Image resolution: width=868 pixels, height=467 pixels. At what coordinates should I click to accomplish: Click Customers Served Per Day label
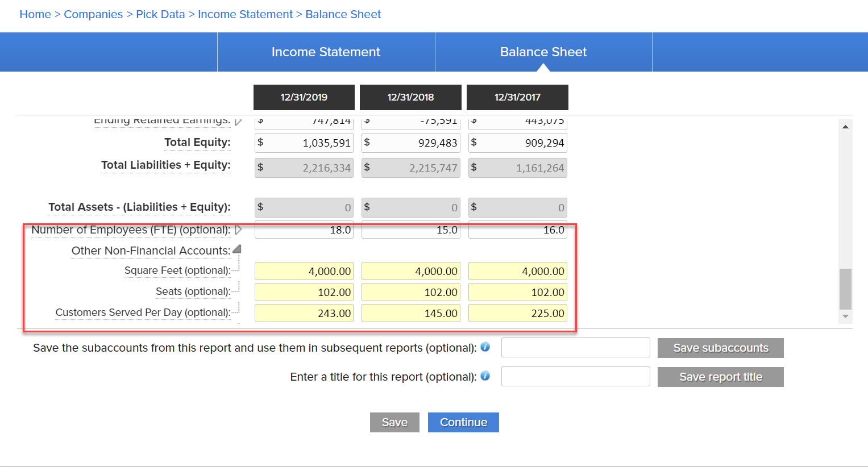(143, 312)
